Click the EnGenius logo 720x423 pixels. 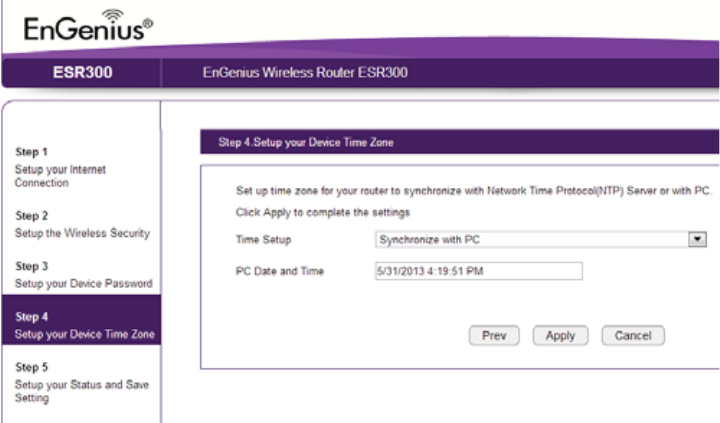coord(89,25)
